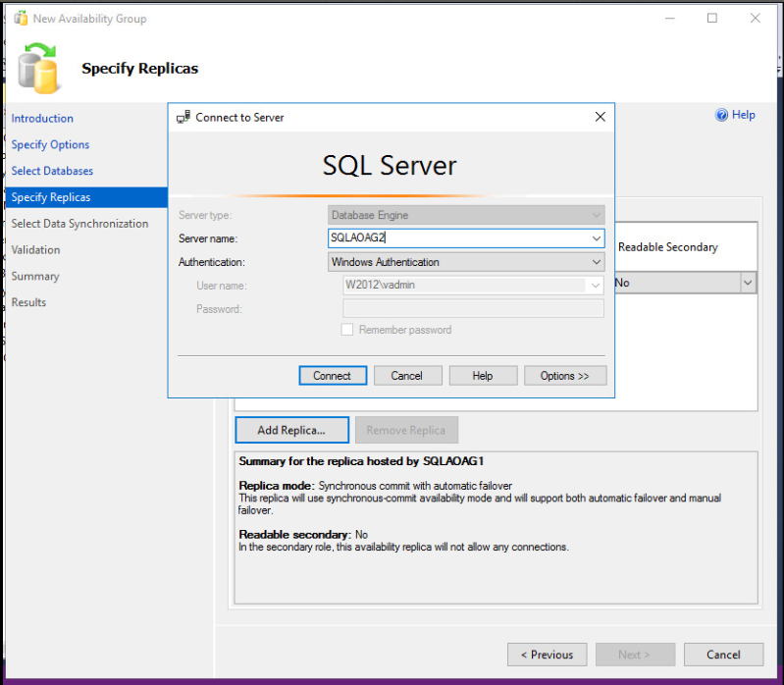
Task: Click the 'Specify Replicas' page heading
Action: click(140, 69)
